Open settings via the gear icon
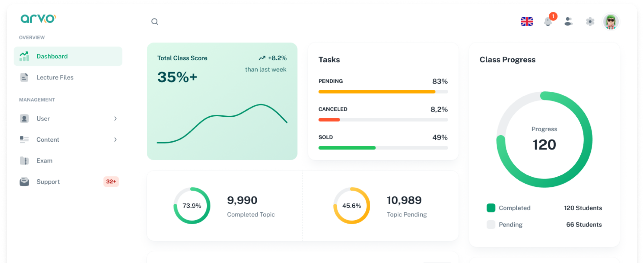Image resolution: width=644 pixels, height=263 pixels. tap(590, 22)
